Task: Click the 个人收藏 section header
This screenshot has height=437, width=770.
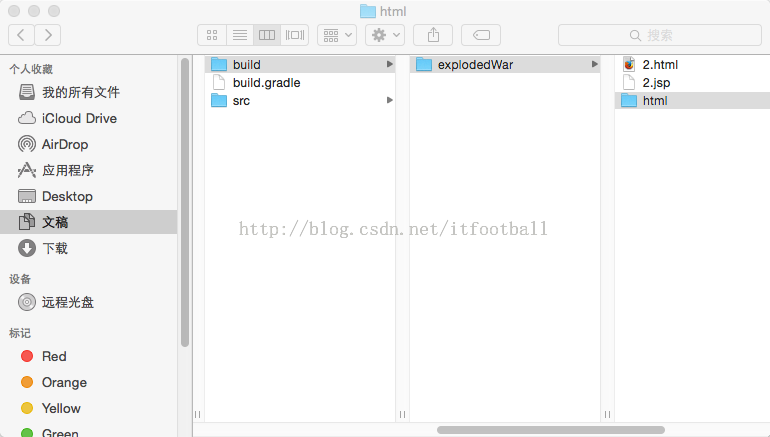Action: pos(31,69)
